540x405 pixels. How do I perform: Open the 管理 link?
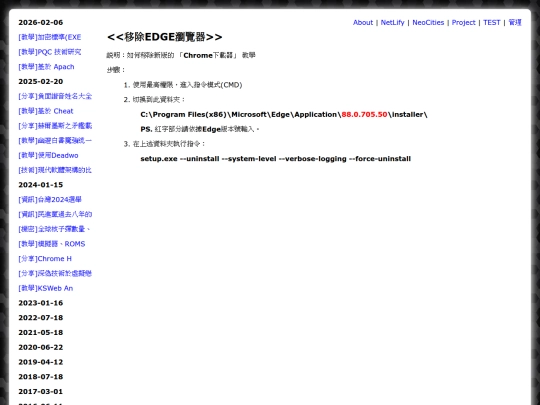[x=515, y=22]
